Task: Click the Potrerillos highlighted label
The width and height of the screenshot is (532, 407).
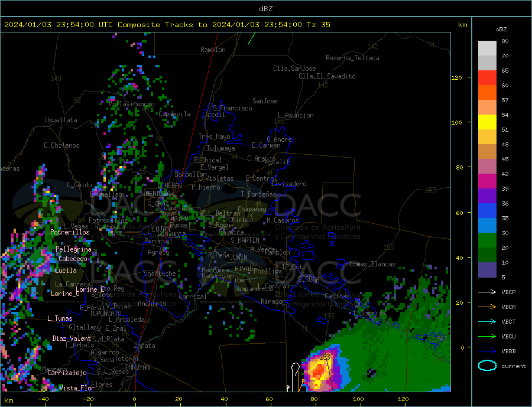Action: [x=70, y=232]
